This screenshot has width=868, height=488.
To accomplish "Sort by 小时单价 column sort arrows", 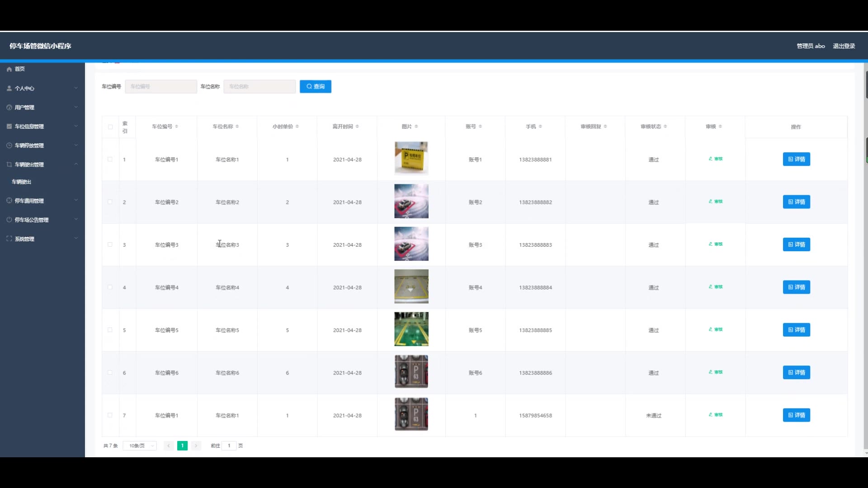I will point(297,127).
